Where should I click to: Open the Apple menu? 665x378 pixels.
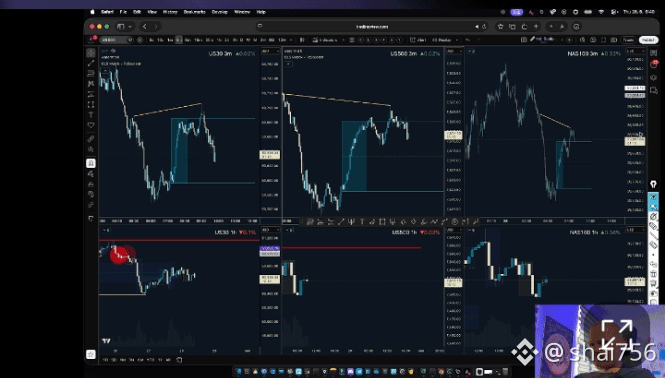[x=92, y=12]
